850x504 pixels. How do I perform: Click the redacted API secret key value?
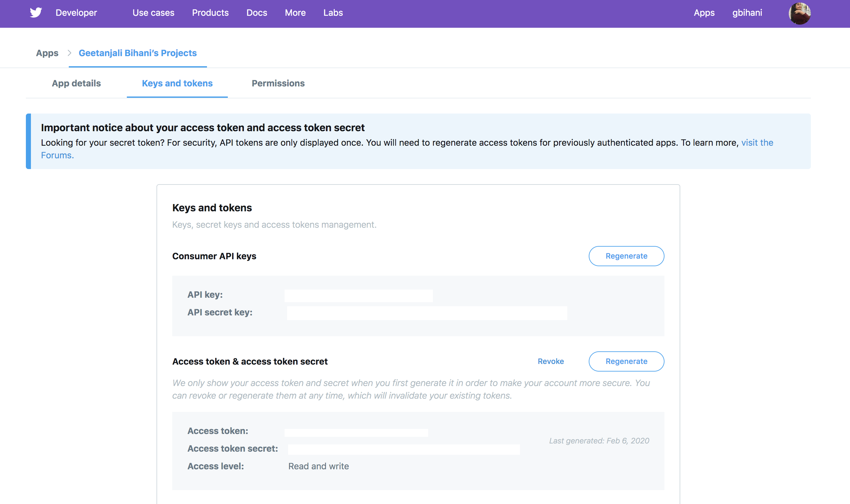[427, 313]
